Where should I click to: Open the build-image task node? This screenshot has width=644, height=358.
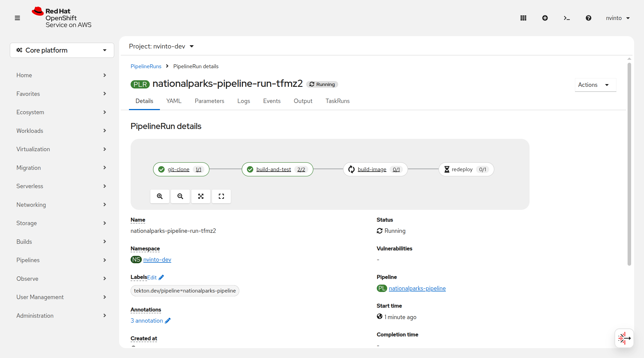point(375,169)
